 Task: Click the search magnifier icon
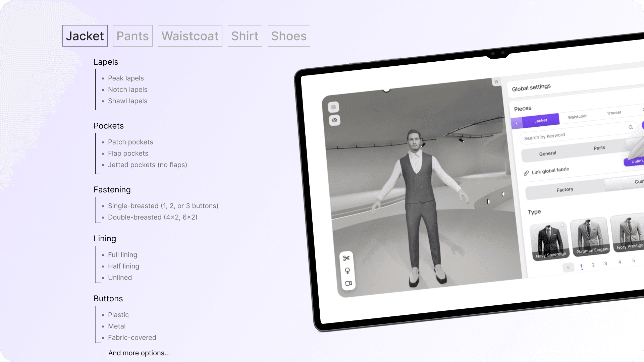[x=631, y=127]
